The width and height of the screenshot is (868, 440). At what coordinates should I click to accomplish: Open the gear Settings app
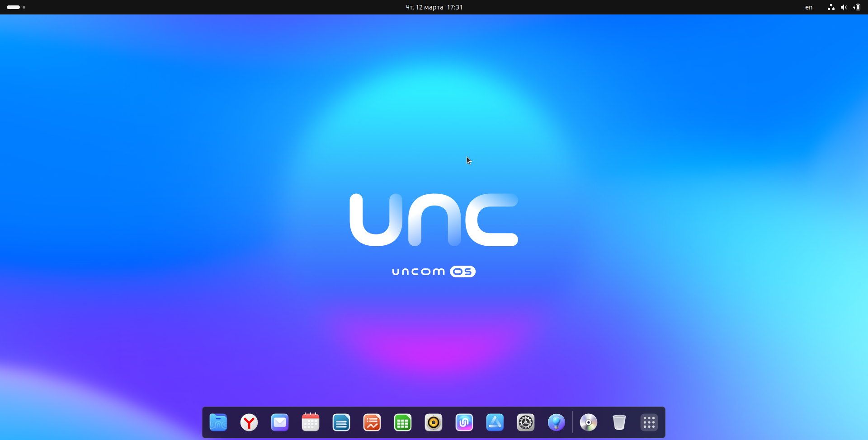click(526, 423)
